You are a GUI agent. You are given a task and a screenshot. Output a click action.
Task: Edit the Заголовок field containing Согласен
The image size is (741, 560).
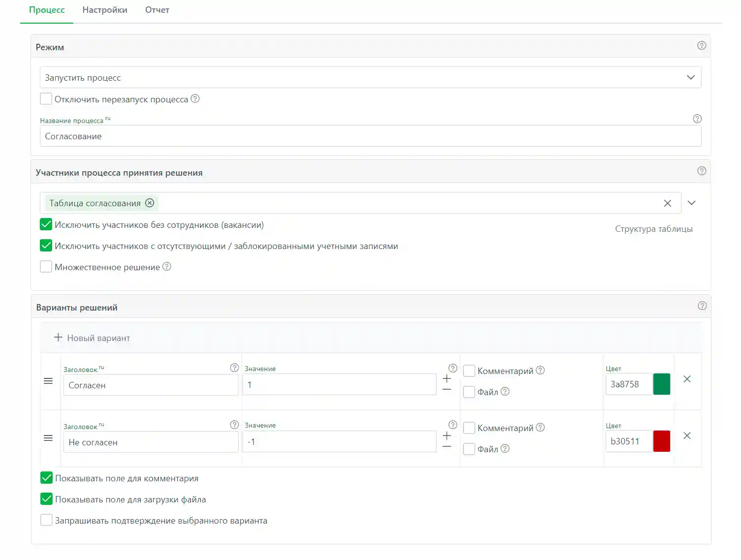point(151,385)
